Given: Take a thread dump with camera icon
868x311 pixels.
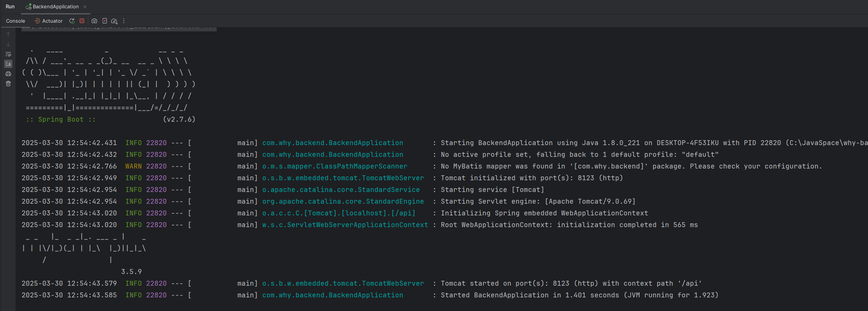Looking at the screenshot, I should pos(94,21).
